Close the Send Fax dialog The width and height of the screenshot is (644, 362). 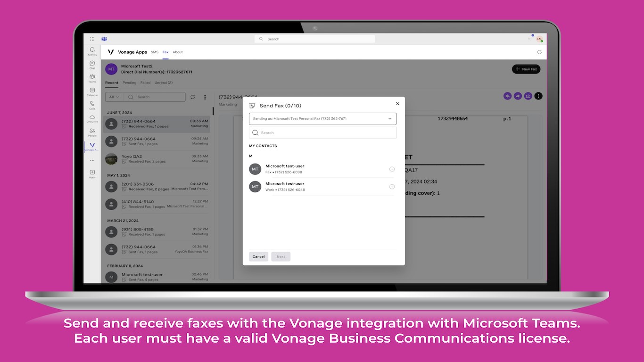(397, 104)
